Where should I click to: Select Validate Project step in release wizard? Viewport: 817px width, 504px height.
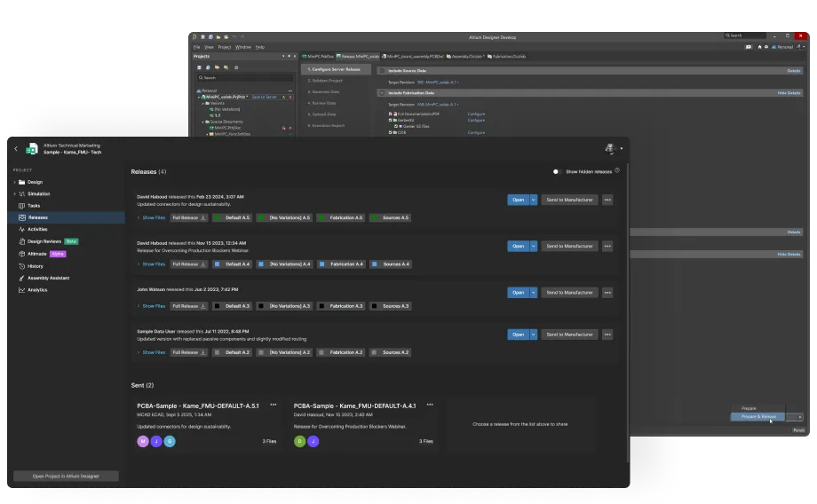(327, 81)
